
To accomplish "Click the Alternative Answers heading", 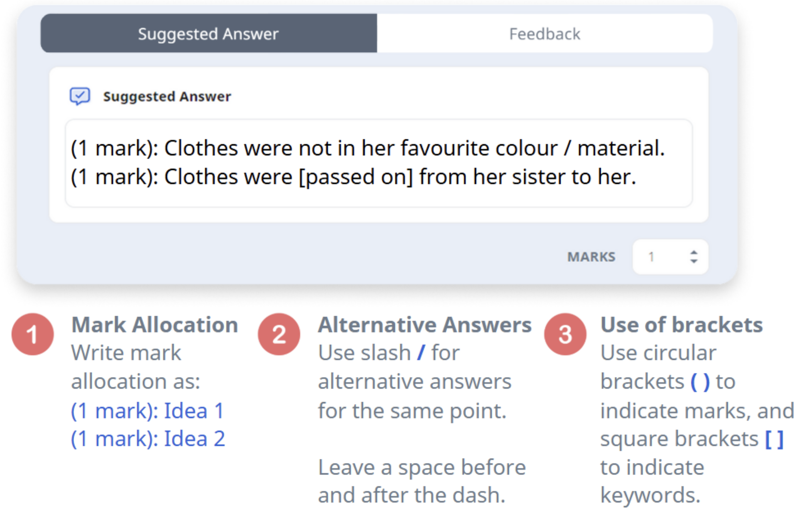I will [425, 325].
